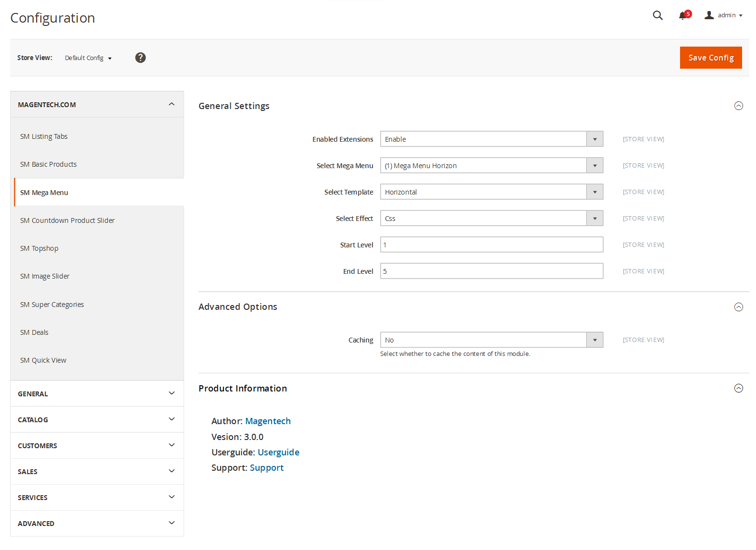Collapse General Settings using its circle arrow
Screen dimensions: 756x550
(x=739, y=106)
